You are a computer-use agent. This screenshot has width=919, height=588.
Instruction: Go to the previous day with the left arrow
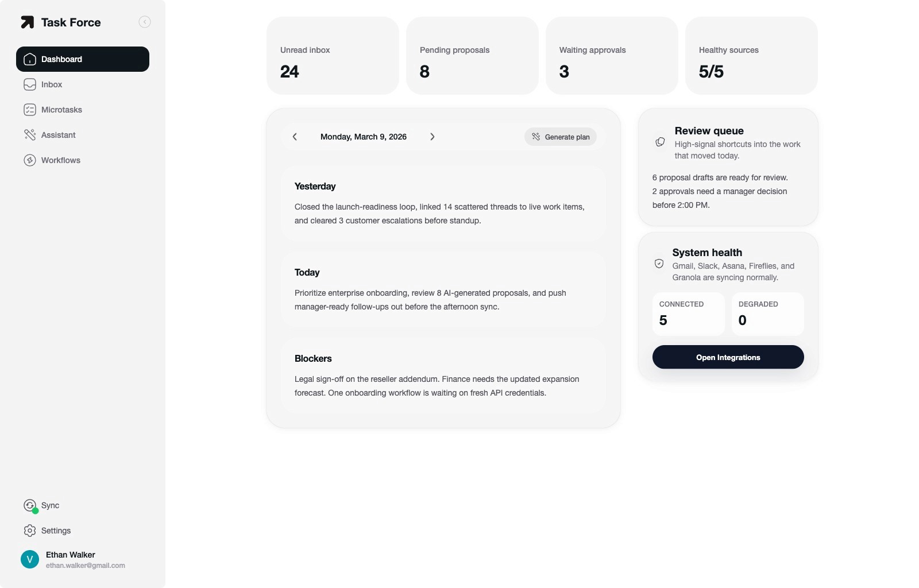pos(295,137)
